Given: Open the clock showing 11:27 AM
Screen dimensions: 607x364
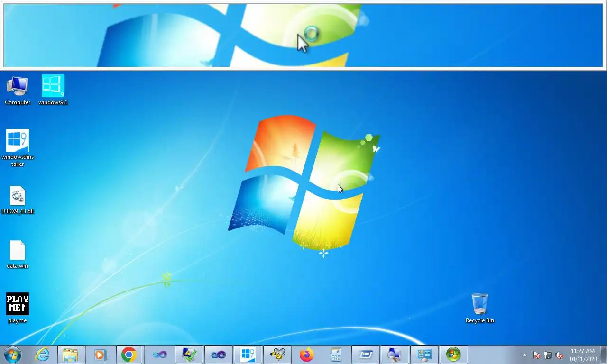Looking at the screenshot, I should click(583, 355).
